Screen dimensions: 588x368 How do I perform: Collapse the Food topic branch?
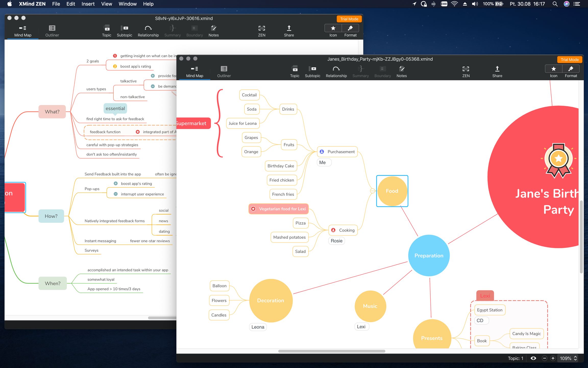pos(372,191)
